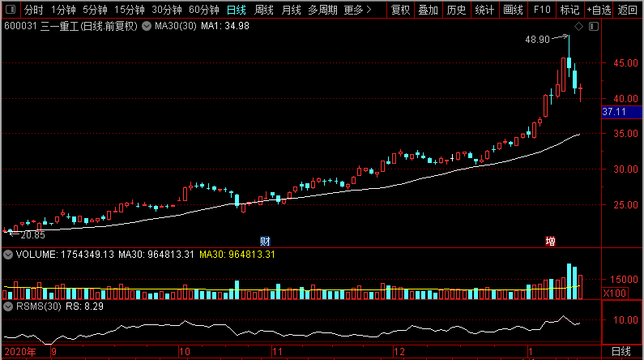Expand the 更多 periods menu
Image resolution: width=644 pixels, height=360 pixels.
(358, 10)
